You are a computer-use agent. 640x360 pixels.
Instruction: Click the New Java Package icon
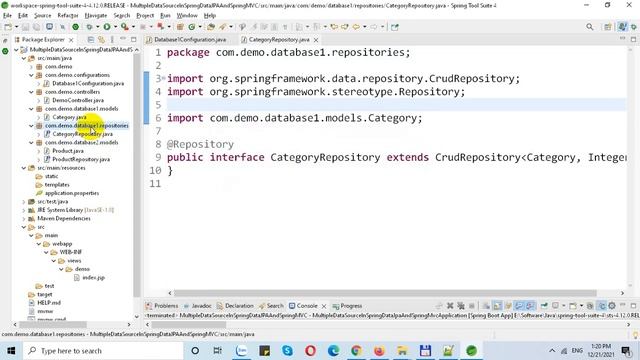[x=180, y=27]
